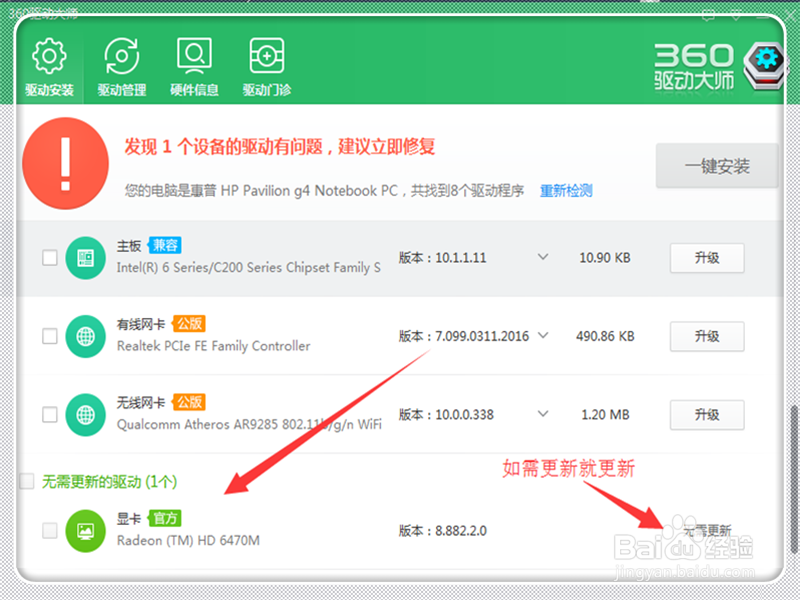
Task: Check the 有线网卡 Realtek driver checkbox
Action: [49, 336]
